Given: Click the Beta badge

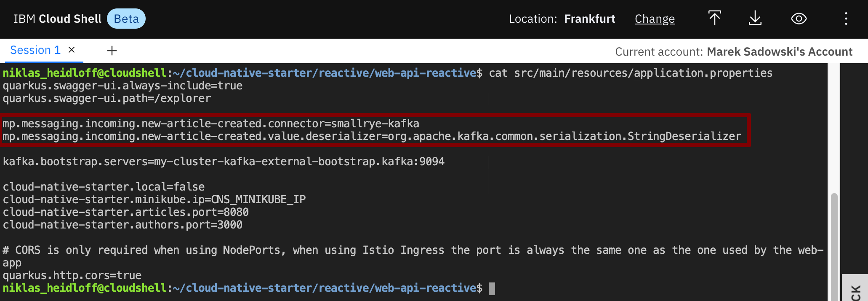Looking at the screenshot, I should pos(126,19).
